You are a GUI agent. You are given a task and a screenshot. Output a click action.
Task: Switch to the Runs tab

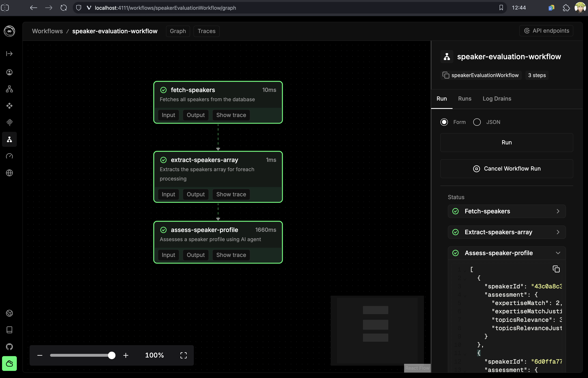tap(465, 99)
